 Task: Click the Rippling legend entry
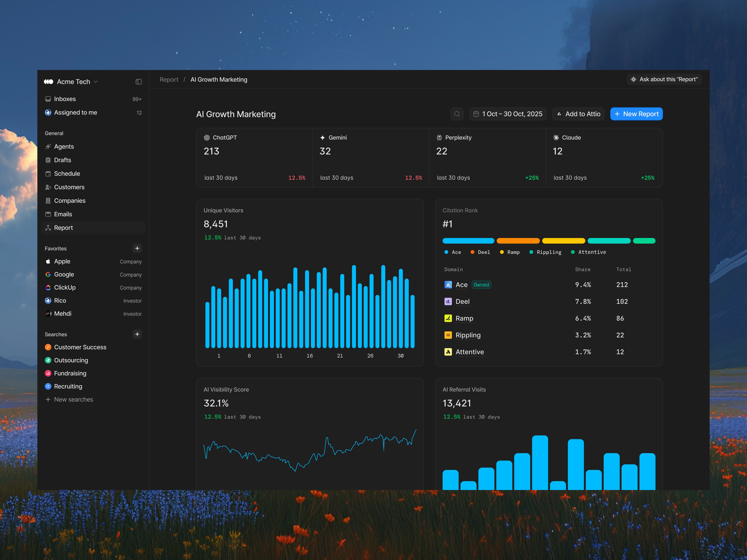click(x=545, y=252)
